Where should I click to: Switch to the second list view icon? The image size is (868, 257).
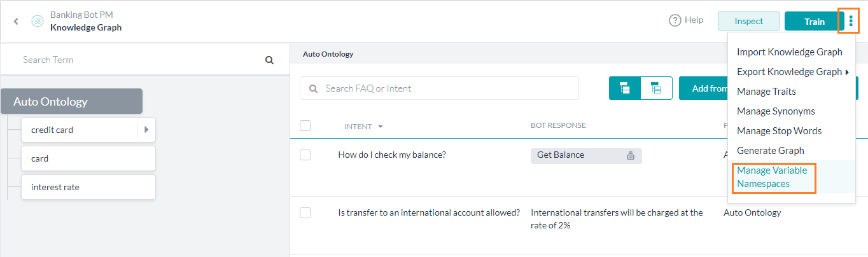point(656,88)
